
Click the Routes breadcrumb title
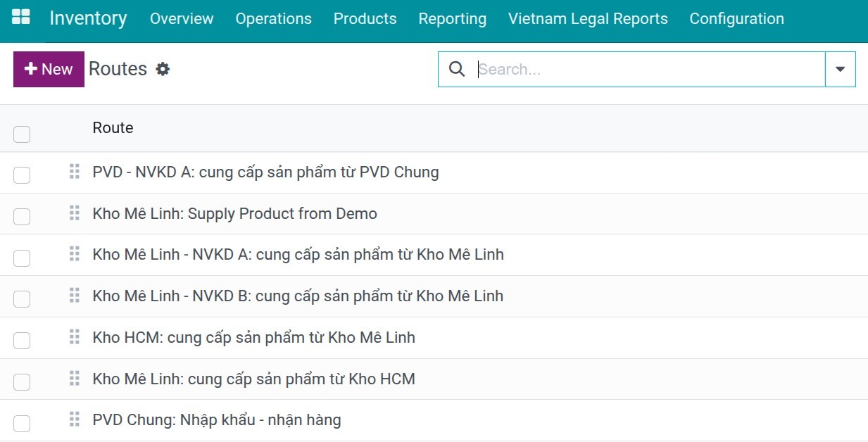(118, 69)
